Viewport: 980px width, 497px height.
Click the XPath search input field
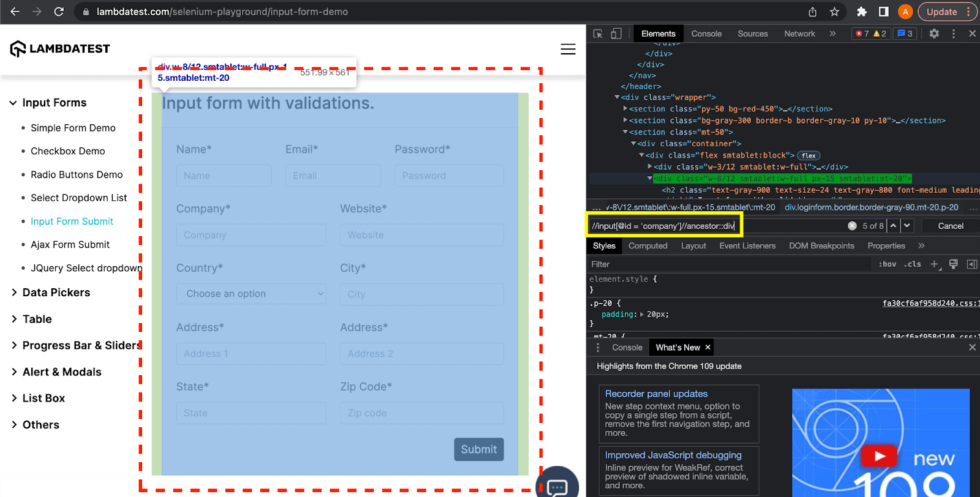click(x=717, y=226)
